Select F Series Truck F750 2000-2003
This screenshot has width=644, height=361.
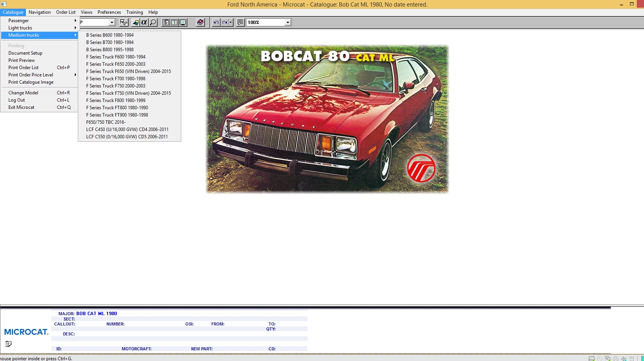(129, 86)
